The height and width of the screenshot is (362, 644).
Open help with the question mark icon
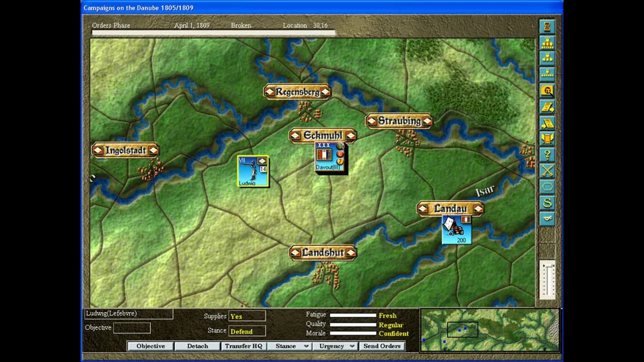(547, 154)
